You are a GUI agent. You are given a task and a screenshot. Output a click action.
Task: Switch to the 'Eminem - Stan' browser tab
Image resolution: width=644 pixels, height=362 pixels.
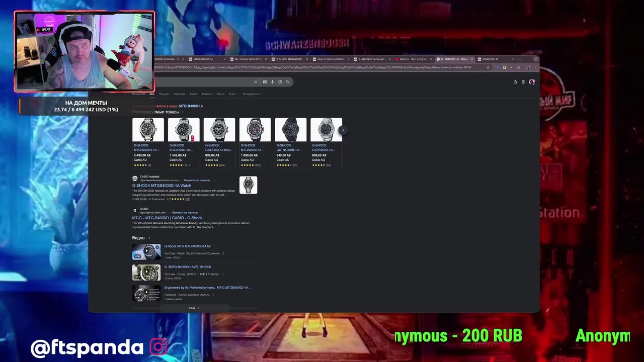(414, 59)
